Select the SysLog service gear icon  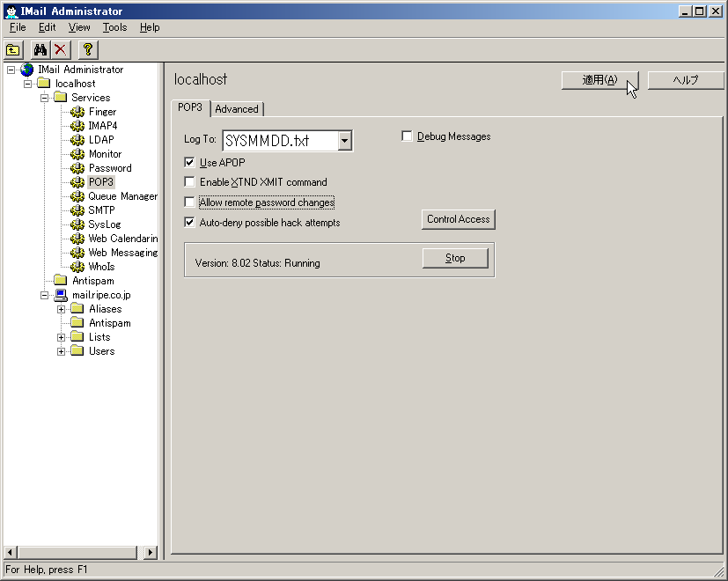point(77,224)
